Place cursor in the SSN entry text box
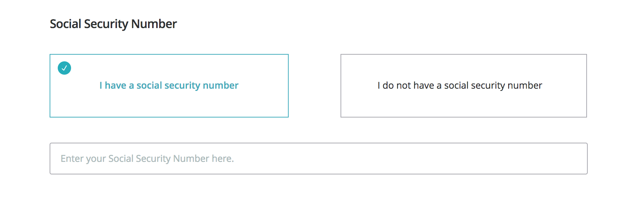This screenshot has height=204, width=644. coord(318,159)
